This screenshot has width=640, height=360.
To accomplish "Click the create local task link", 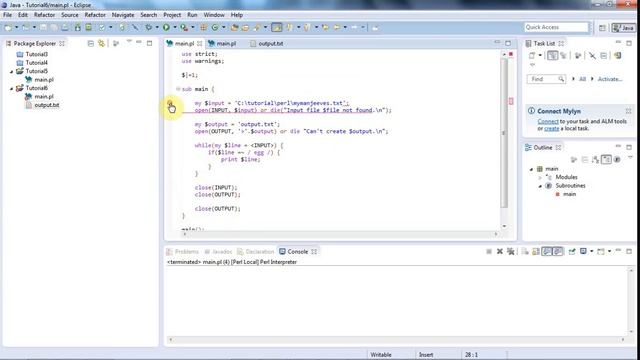I will [551, 128].
